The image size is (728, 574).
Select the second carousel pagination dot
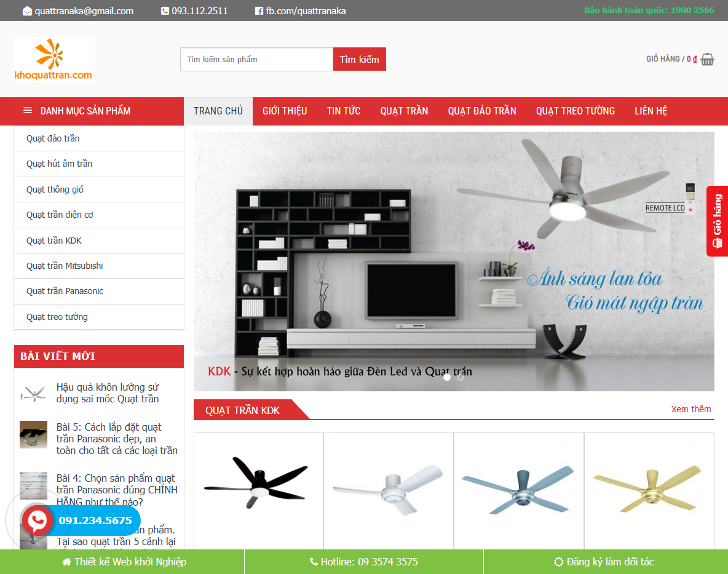pos(460,377)
